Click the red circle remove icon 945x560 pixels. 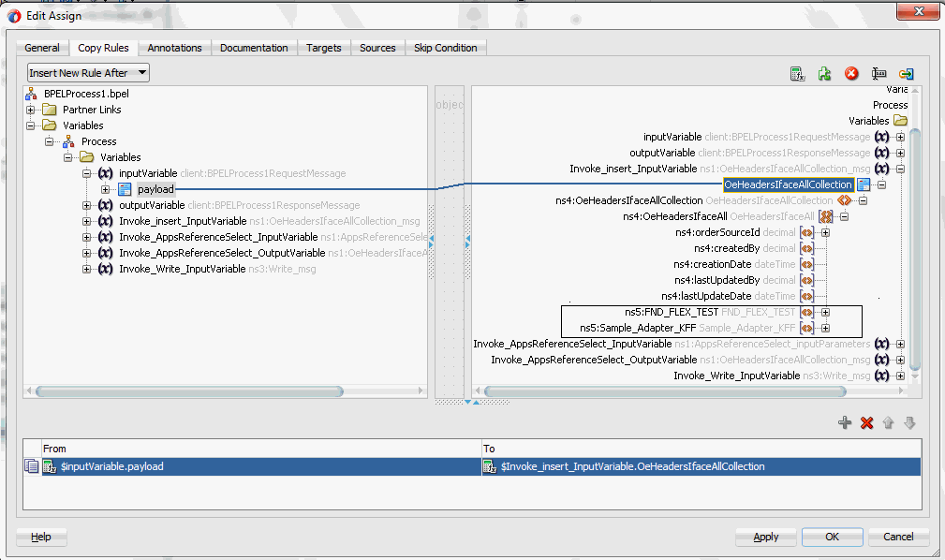point(851,74)
